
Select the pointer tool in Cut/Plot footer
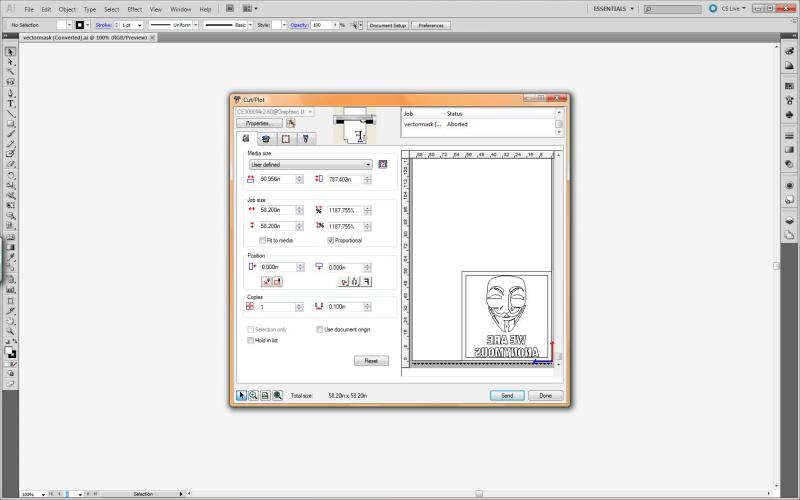241,395
